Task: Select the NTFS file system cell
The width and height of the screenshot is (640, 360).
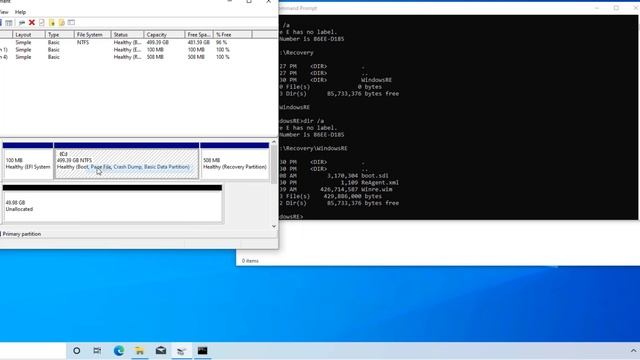Action: [83, 42]
